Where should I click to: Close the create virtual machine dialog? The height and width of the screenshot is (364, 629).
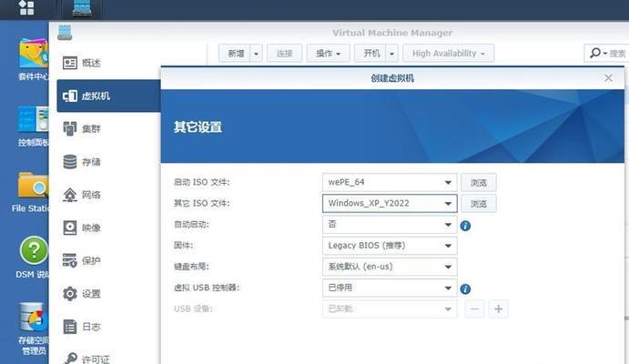609,77
